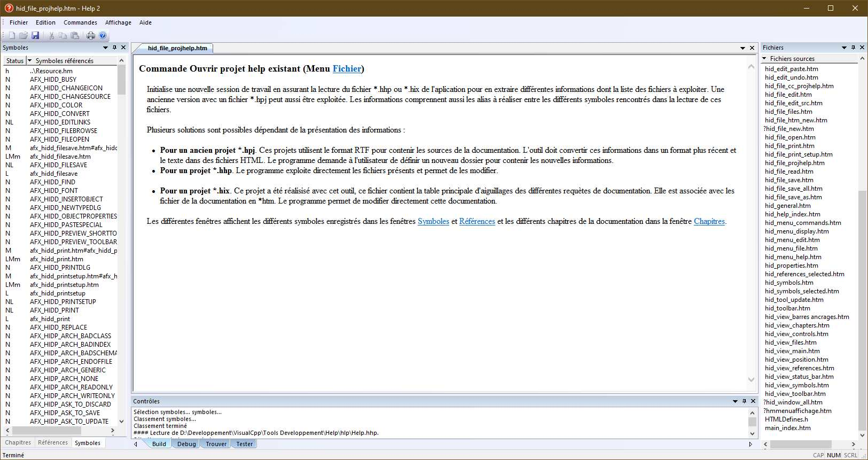Open the Commandes menu
The image size is (868, 460).
80,22
